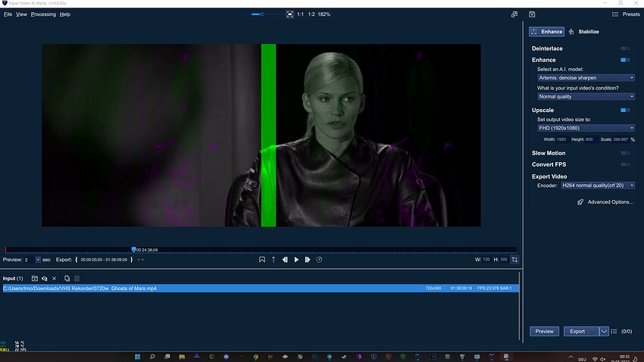
Task: Click the crop icon beside height value
Action: pyautogui.click(x=514, y=260)
